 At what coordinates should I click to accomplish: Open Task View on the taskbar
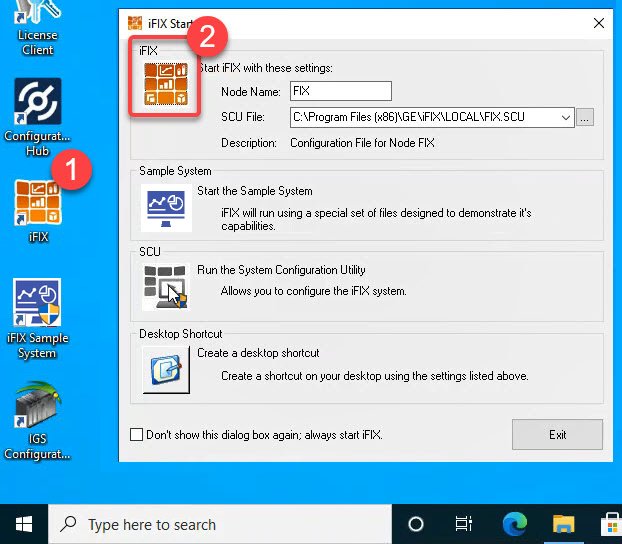click(463, 524)
